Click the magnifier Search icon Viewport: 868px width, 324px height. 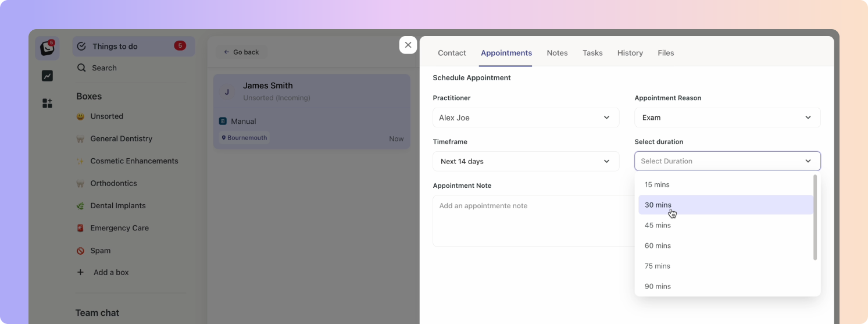coord(81,68)
